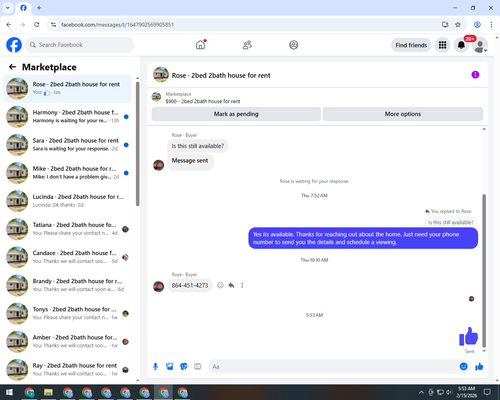Click the 'Message sent' bubble
Viewport: 500px width, 400px height.
[x=190, y=161]
